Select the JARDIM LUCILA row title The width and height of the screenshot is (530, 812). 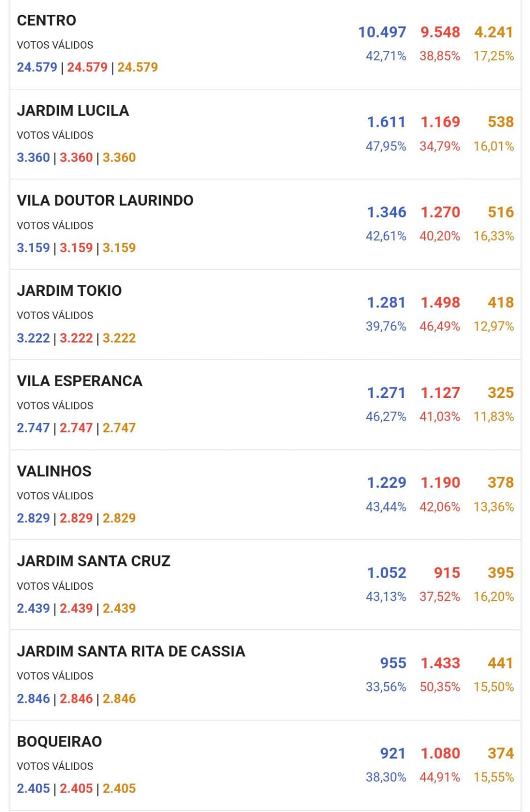pos(73,111)
